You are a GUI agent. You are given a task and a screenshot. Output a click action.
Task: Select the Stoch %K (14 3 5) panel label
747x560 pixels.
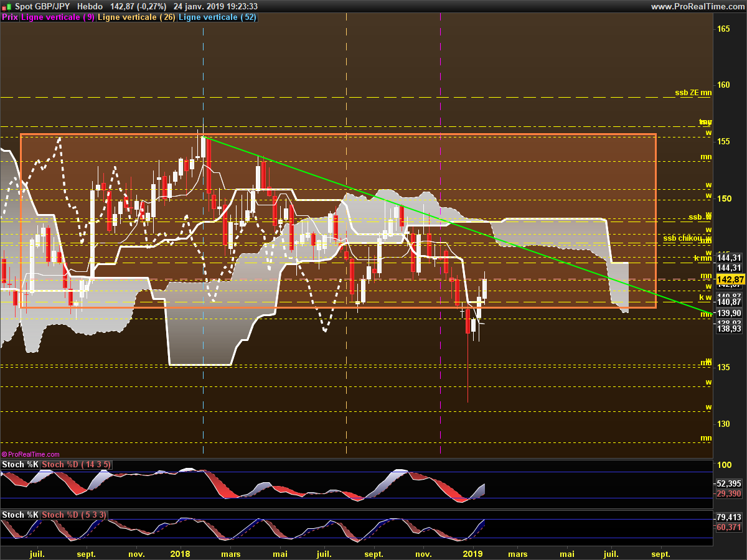point(21,465)
